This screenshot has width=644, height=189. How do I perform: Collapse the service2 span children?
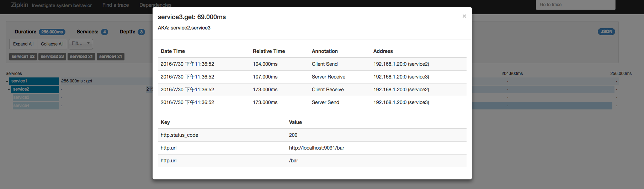point(9,90)
